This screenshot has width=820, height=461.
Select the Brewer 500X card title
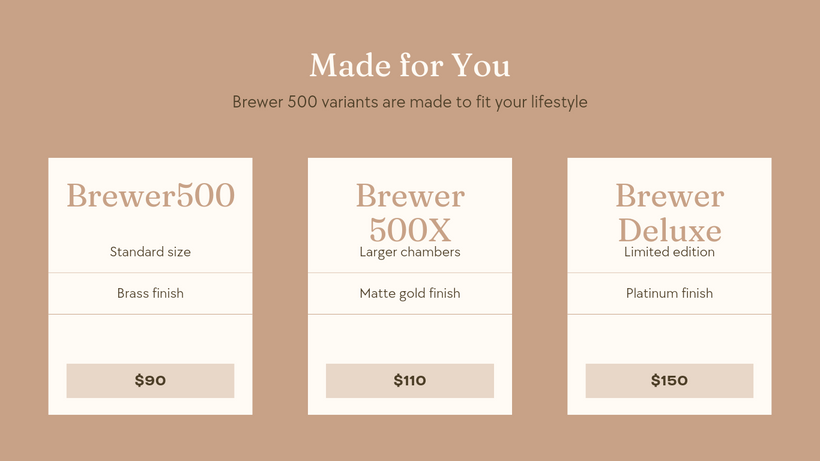(410, 211)
